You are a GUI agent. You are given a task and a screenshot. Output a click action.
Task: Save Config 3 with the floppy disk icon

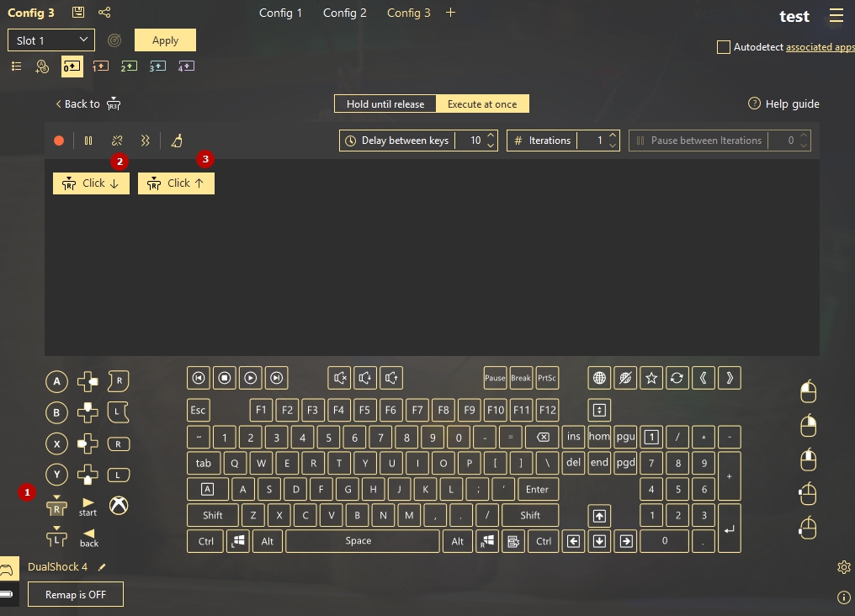(x=78, y=13)
